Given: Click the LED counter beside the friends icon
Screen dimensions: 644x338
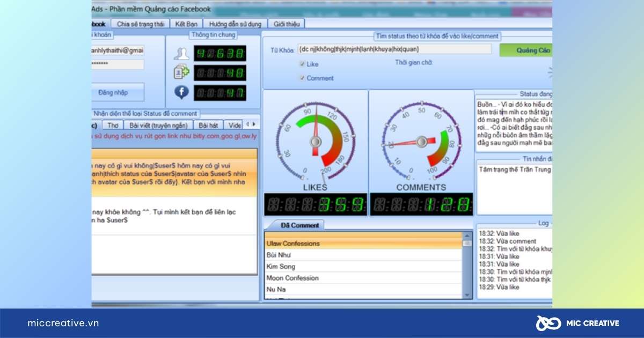Looking at the screenshot, I should click(x=220, y=53).
